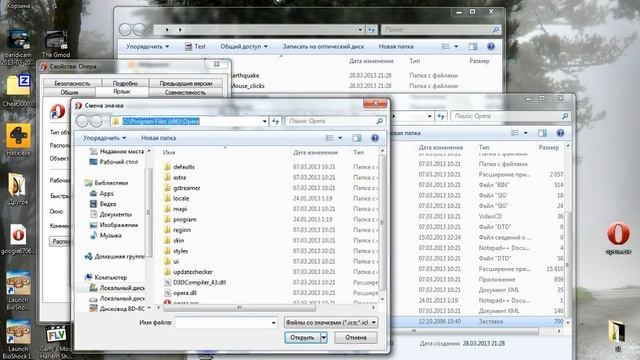Switch to the Общие tab
The image size is (640, 360).
69,93
